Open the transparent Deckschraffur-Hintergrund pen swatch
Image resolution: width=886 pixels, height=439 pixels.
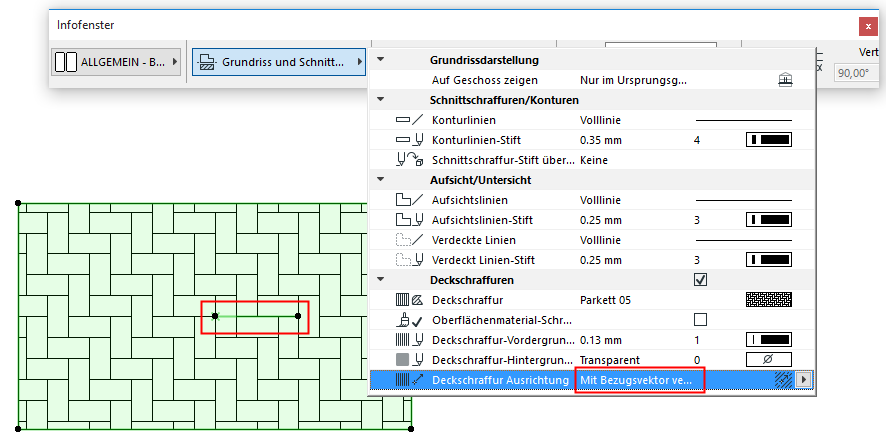tap(769, 360)
